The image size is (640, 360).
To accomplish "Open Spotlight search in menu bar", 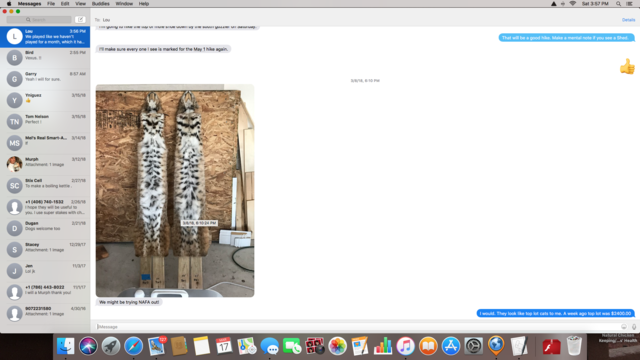I will 618,4.
